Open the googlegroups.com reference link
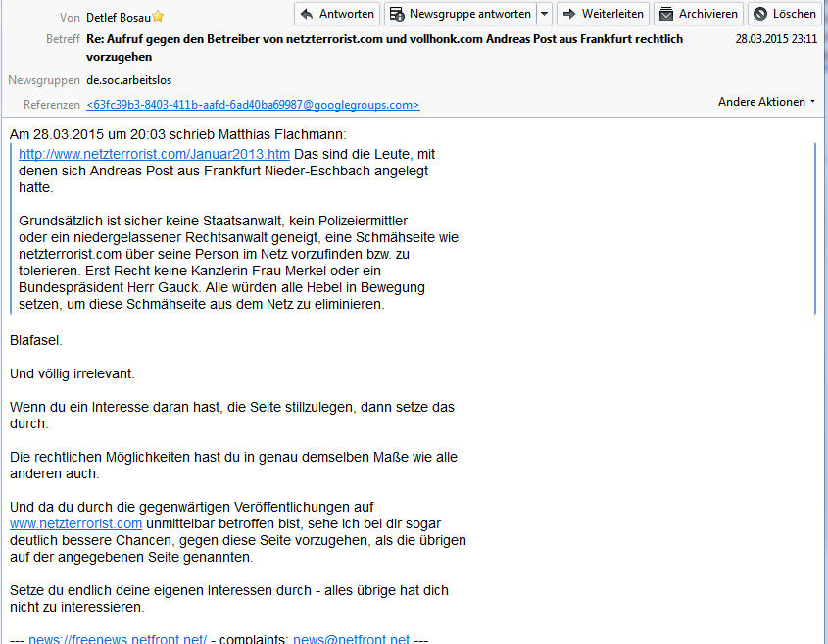Viewport: 828px width, 644px height. 253,105
